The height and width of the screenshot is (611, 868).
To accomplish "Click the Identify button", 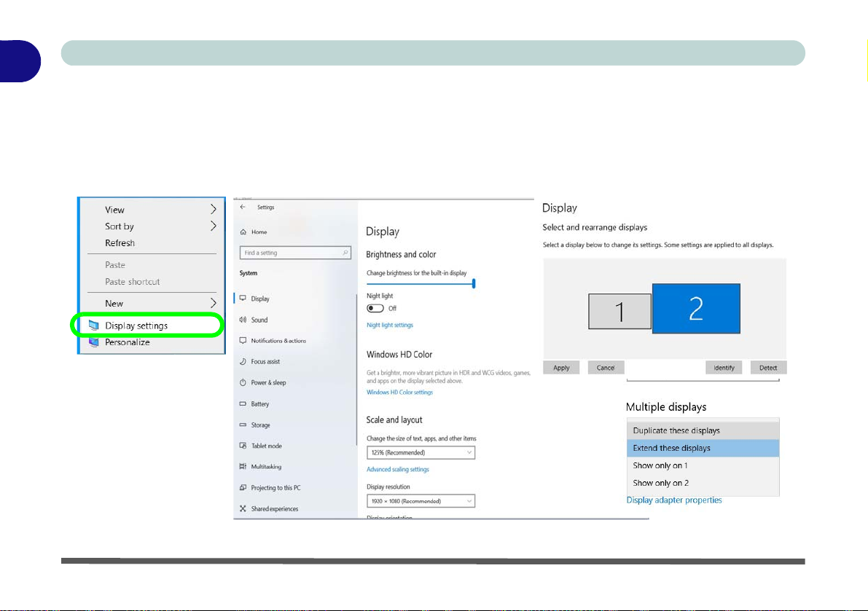I will click(x=724, y=368).
